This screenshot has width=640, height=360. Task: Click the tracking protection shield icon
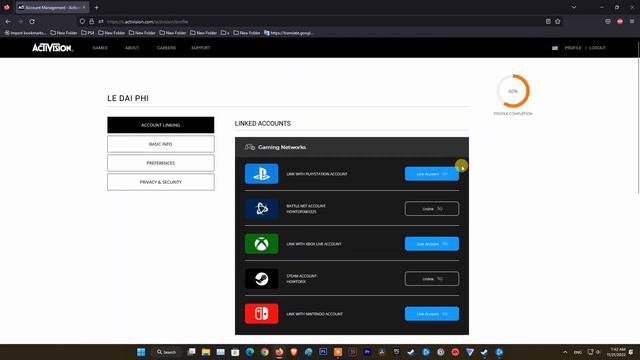82,21
